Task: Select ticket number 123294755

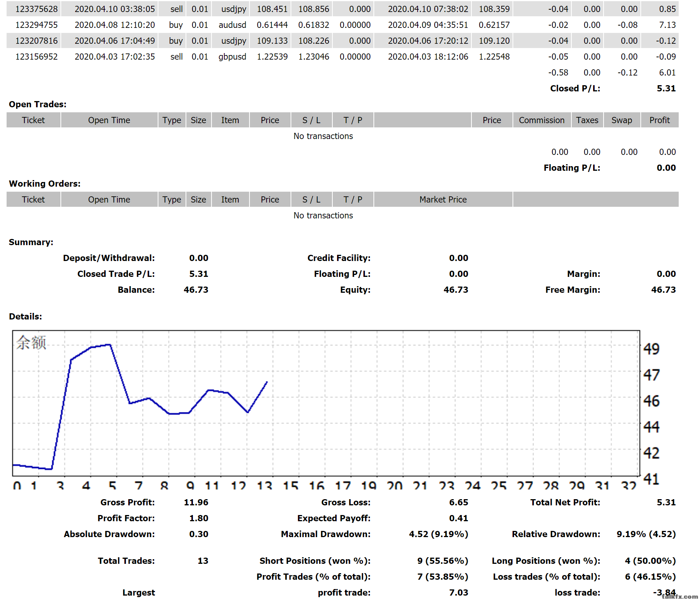Action: 36,25
